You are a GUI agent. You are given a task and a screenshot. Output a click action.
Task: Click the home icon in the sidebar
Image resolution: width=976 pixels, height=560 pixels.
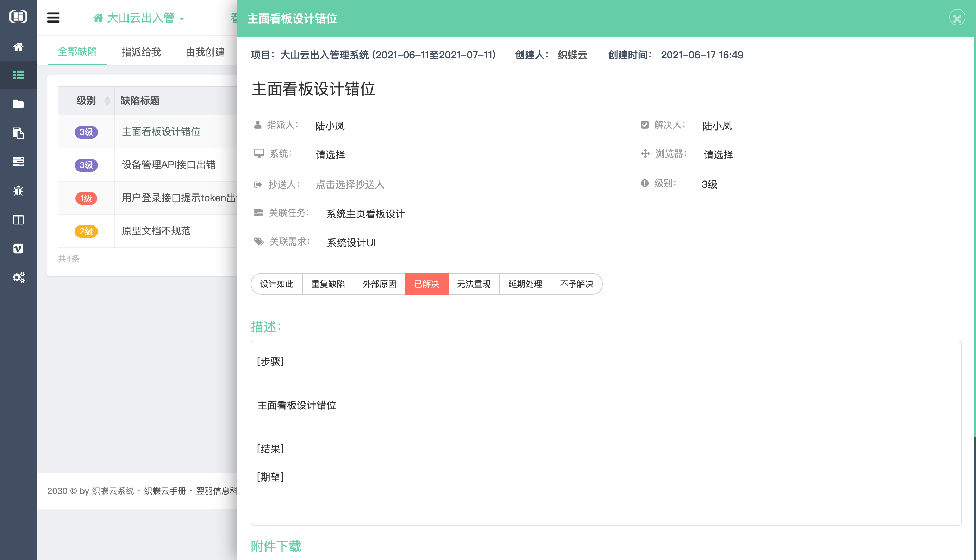(18, 46)
